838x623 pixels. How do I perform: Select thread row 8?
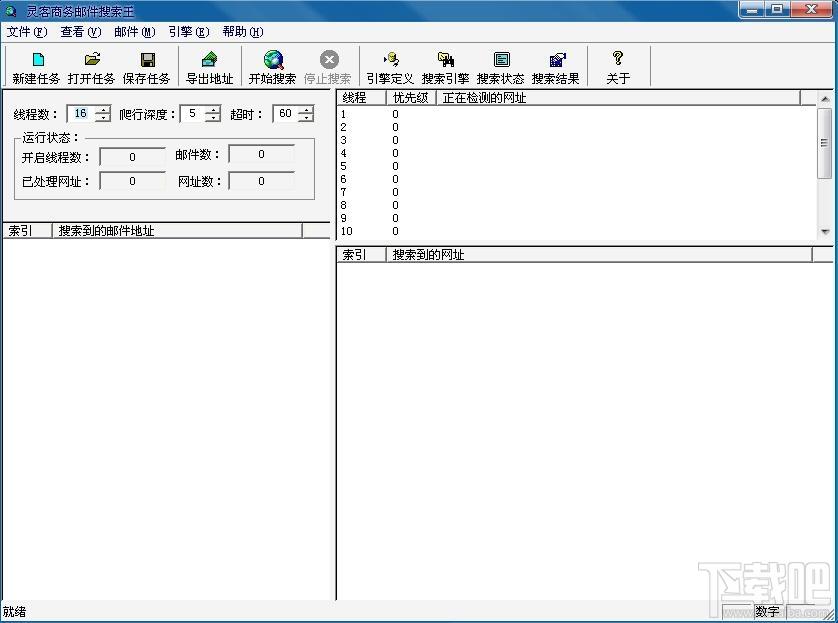pos(577,205)
